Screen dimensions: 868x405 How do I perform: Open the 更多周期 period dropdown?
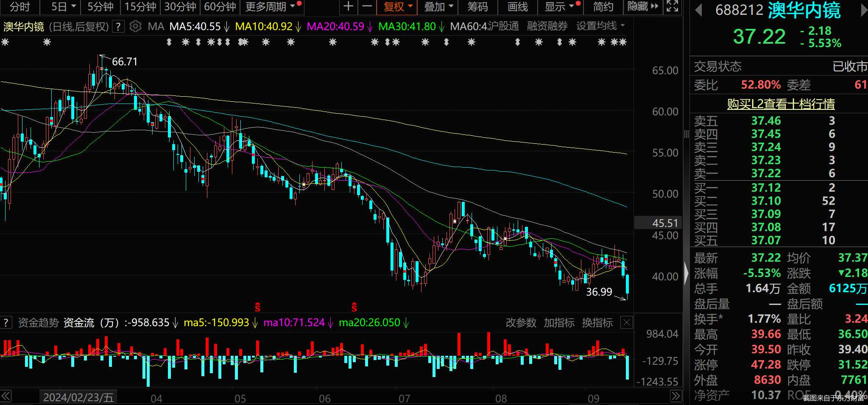tap(270, 7)
